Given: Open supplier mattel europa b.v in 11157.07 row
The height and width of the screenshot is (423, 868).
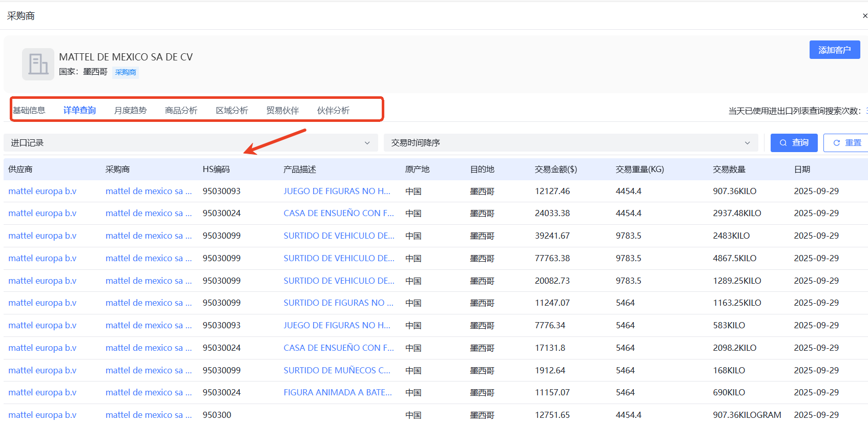Looking at the screenshot, I should (x=43, y=392).
